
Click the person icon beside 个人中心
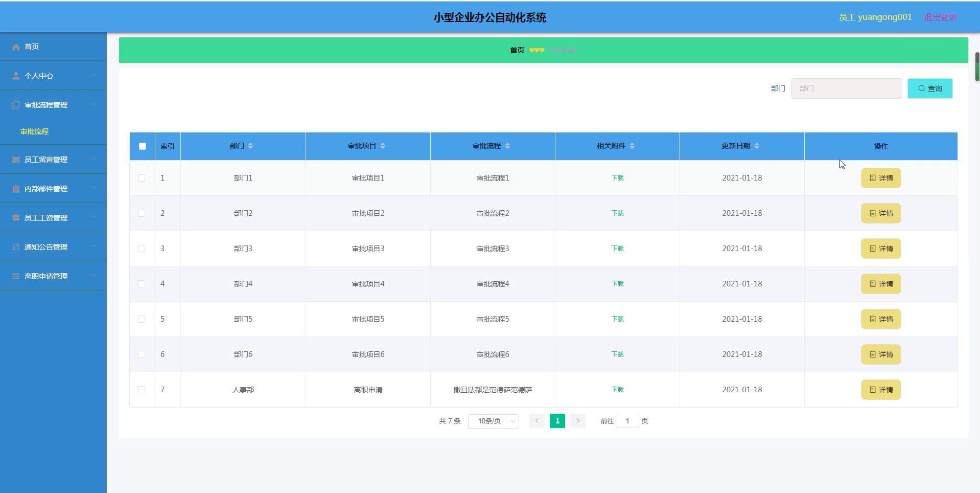16,76
